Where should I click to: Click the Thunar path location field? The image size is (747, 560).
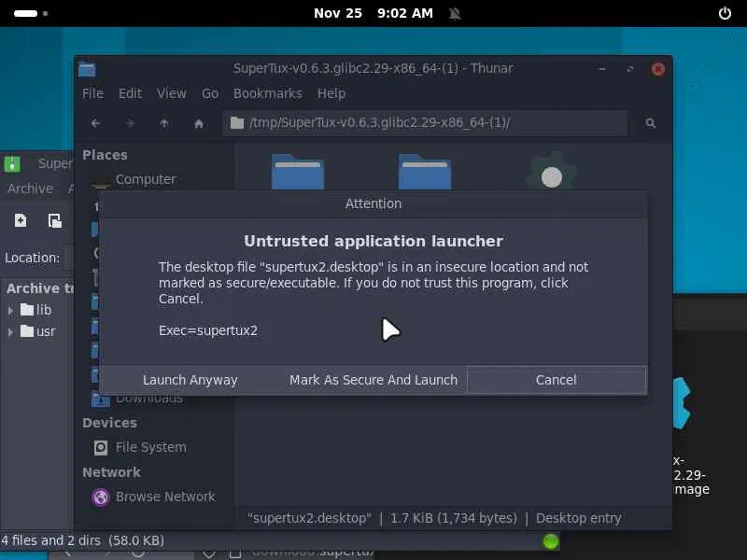coord(425,123)
